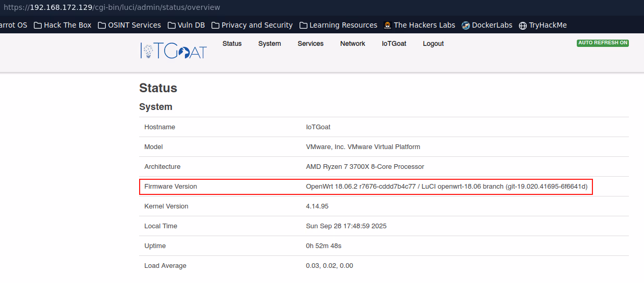Open the Status menu

coord(232,44)
